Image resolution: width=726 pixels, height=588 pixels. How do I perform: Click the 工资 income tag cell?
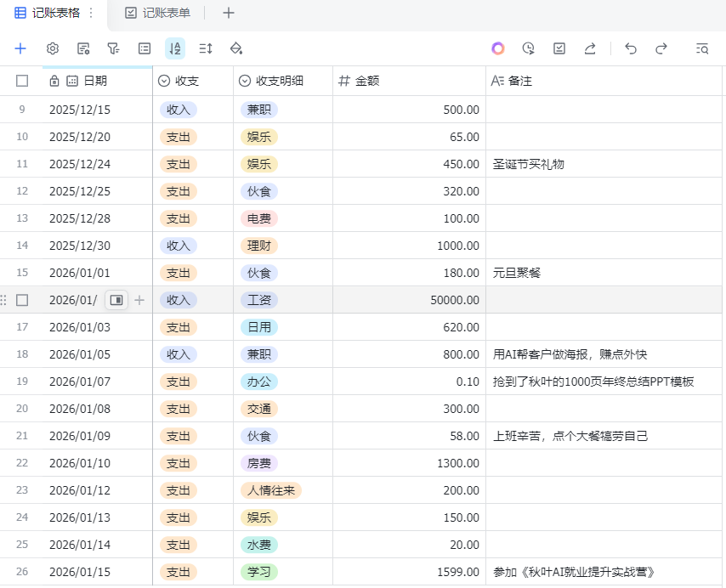(x=259, y=300)
